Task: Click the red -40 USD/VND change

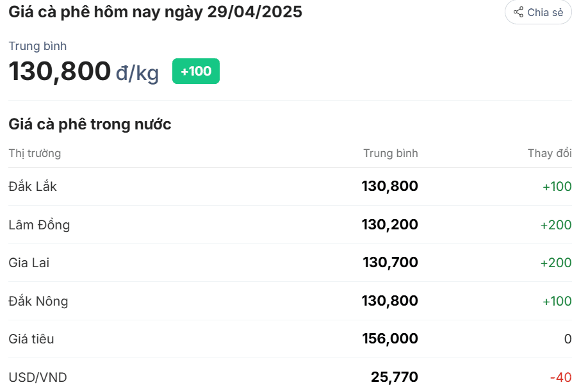Action: (x=560, y=377)
